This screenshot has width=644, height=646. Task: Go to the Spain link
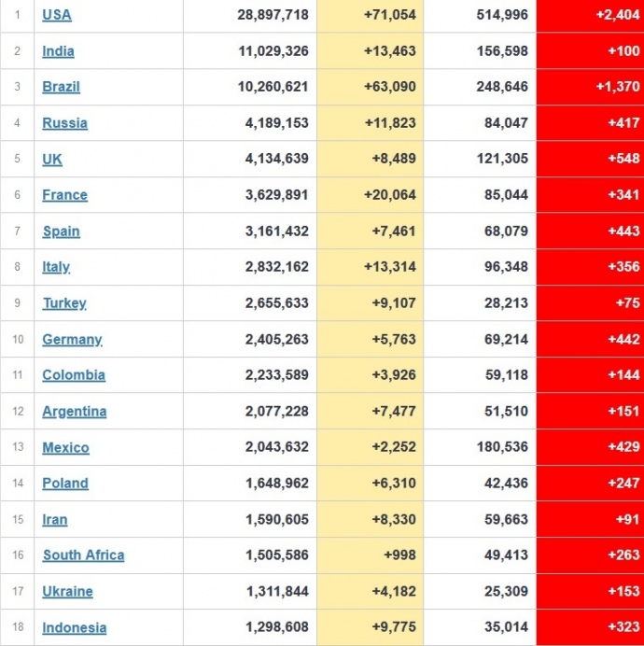coord(61,232)
